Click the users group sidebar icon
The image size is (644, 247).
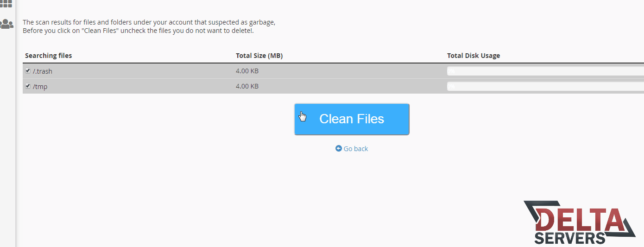point(6,24)
